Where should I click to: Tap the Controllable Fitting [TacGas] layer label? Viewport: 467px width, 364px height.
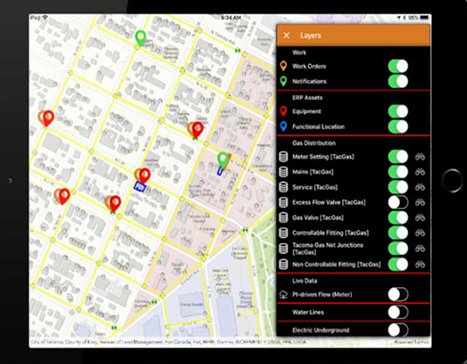[x=330, y=233]
